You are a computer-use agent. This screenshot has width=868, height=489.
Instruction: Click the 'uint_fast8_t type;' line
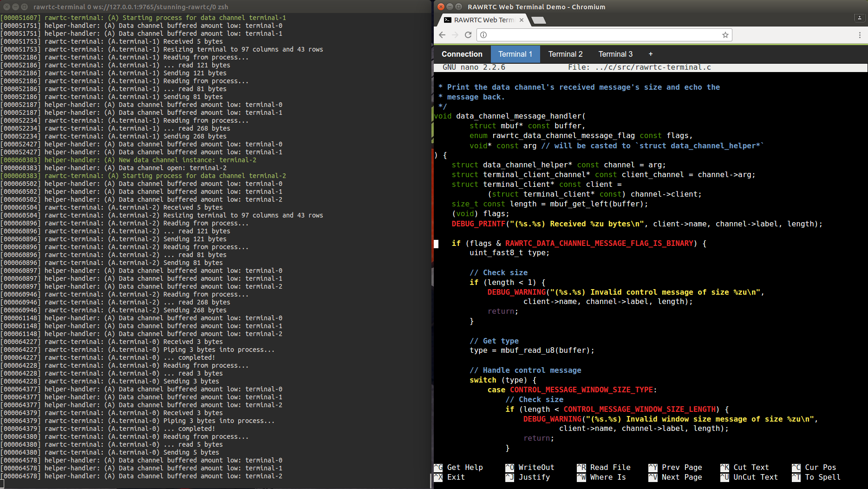pos(509,253)
